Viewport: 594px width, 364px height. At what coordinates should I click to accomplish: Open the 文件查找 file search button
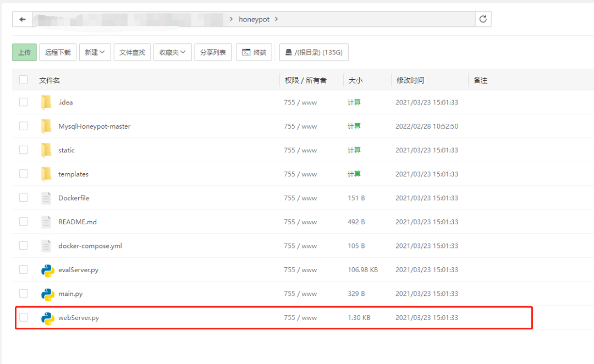coord(132,52)
